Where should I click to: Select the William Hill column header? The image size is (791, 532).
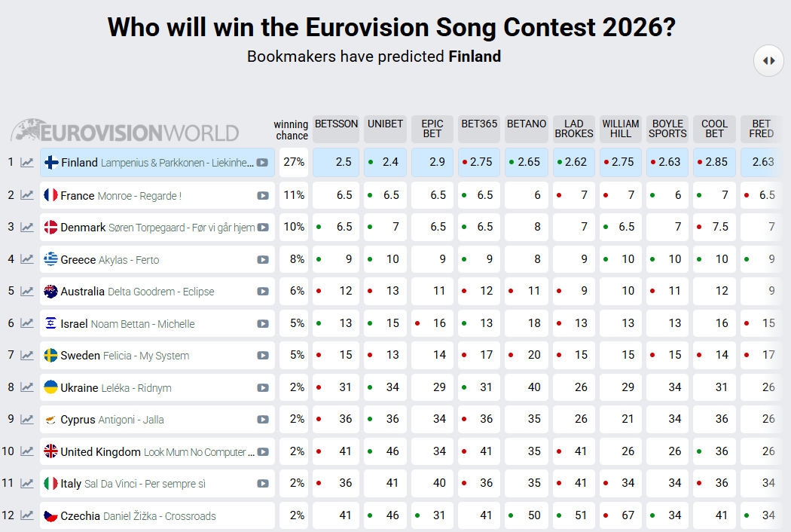click(x=621, y=129)
